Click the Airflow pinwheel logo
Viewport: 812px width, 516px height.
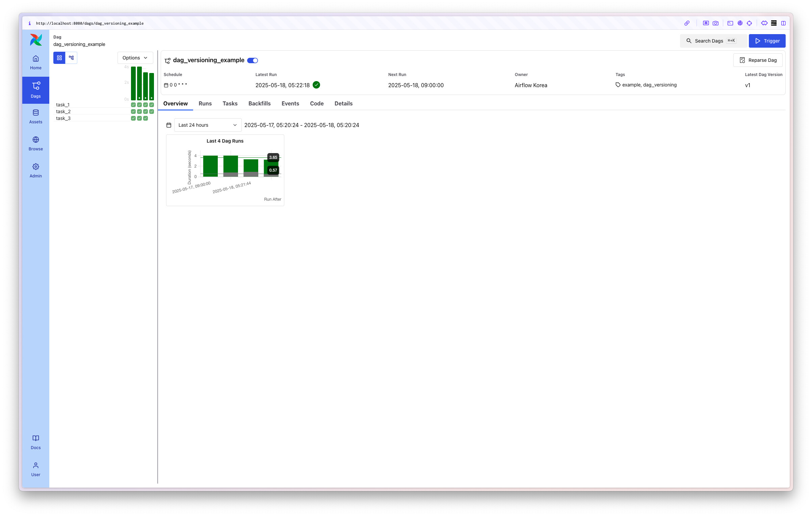tap(36, 40)
